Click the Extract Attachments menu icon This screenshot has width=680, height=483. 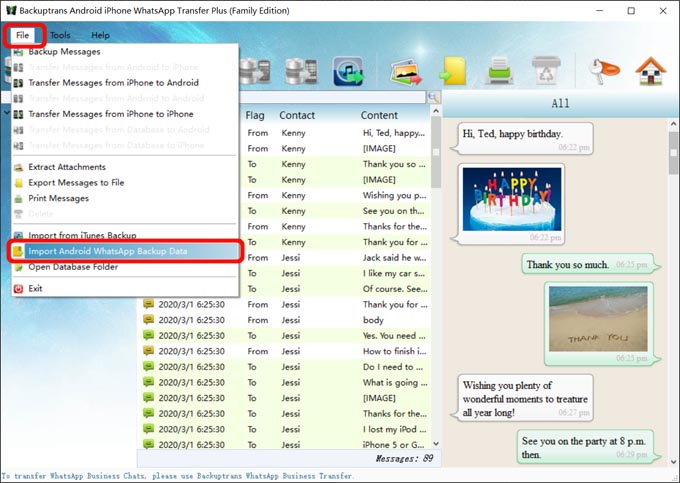[x=18, y=167]
